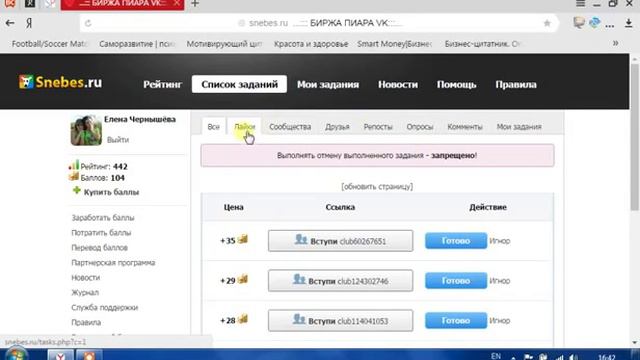Viewport: 640px width, 360px height.
Task: Click Купить баллы link
Action: pos(111,192)
